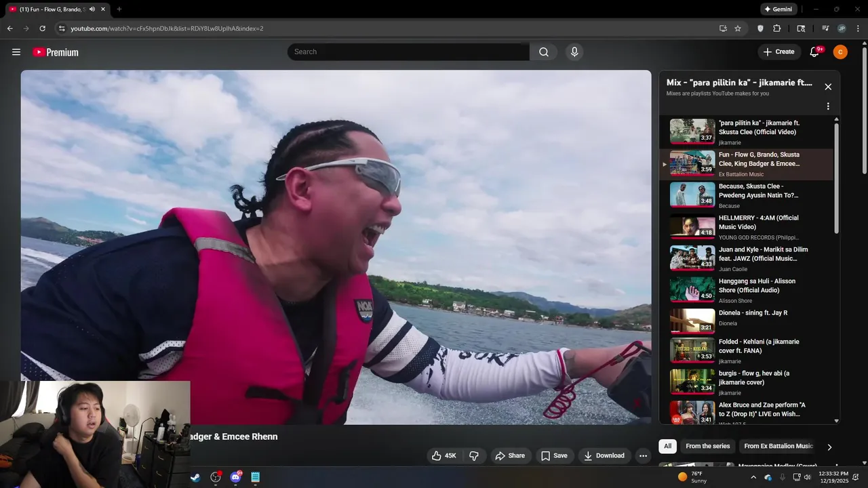868x488 pixels.
Task: Mute tab via the tab's speaker icon
Action: tap(92, 9)
